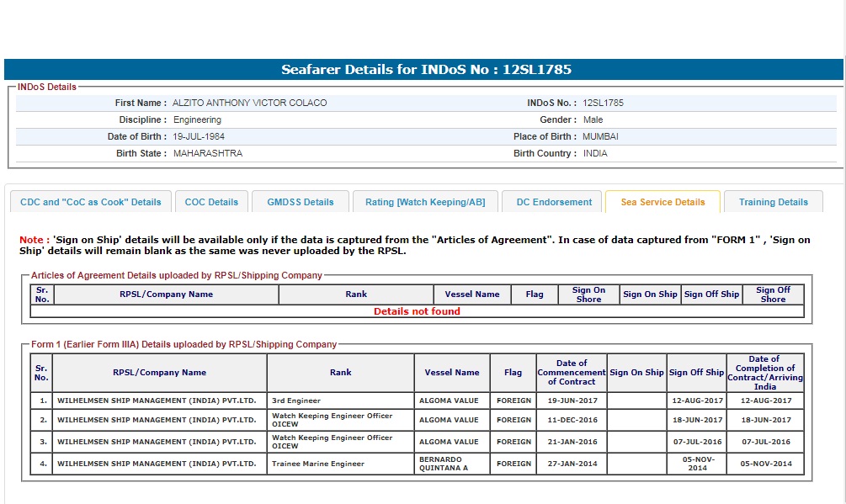Switch to the COC Details tab

point(211,202)
